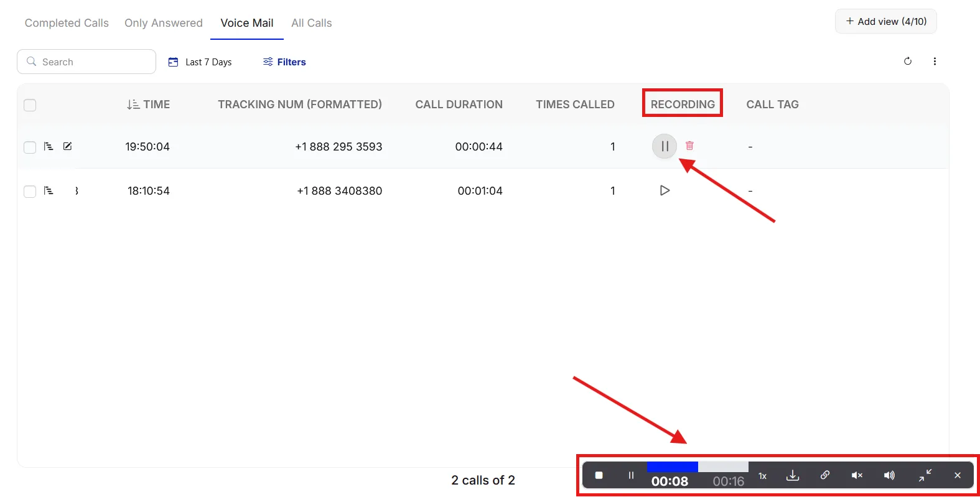Click the Add view (4/10) button
Screen dimensions: 980x497
click(886, 21)
